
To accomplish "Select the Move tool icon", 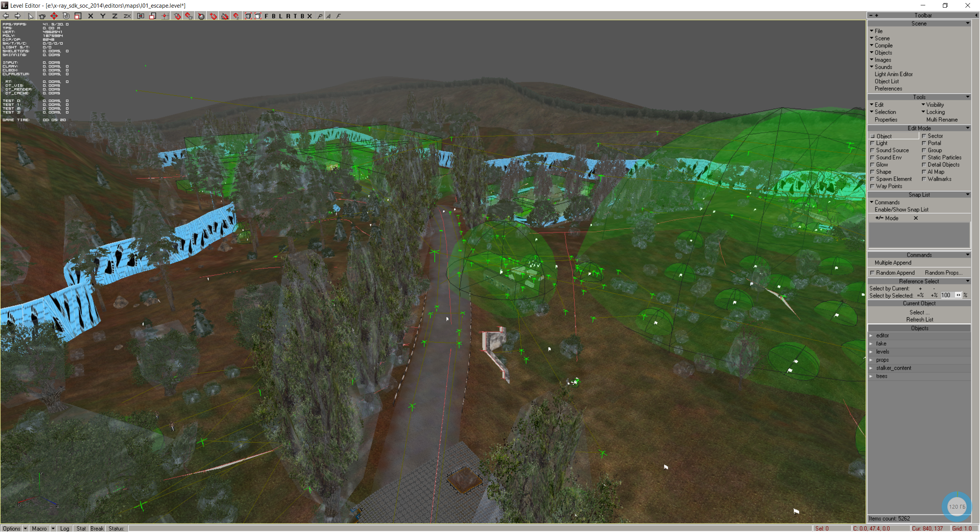I will (54, 16).
